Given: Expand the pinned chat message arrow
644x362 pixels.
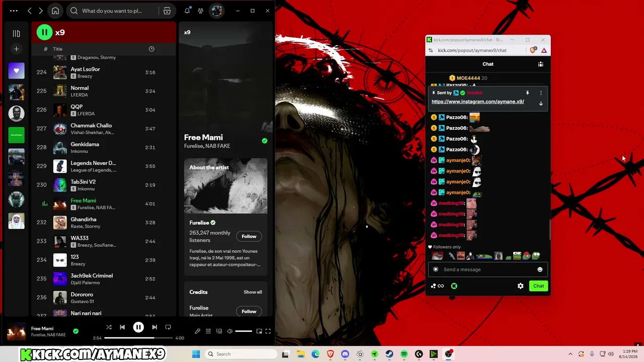Looking at the screenshot, I should [541, 104].
